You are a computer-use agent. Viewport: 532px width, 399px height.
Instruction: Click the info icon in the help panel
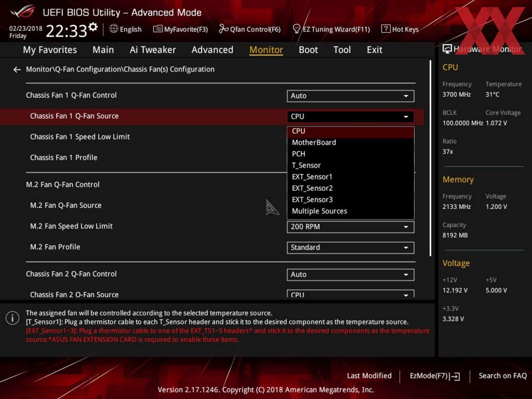(13, 318)
